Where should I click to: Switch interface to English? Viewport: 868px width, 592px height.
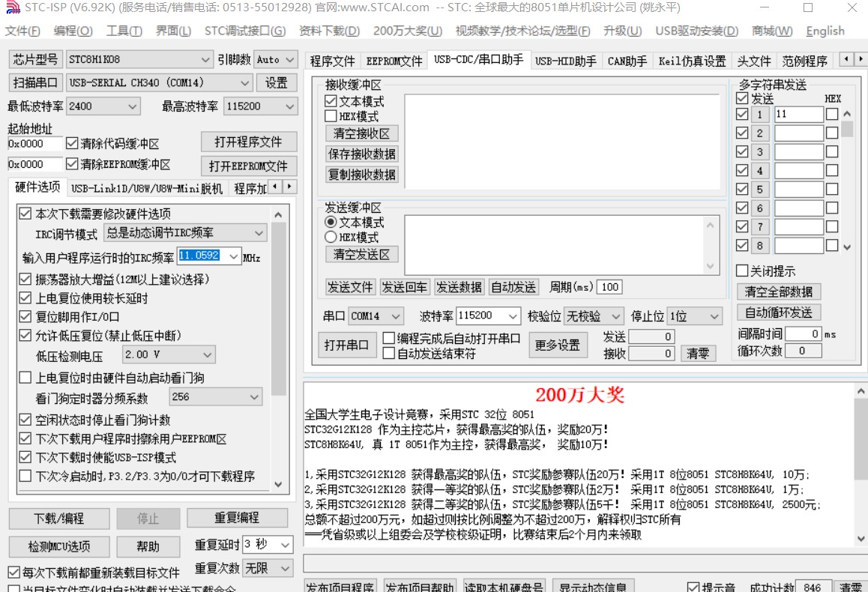click(825, 31)
